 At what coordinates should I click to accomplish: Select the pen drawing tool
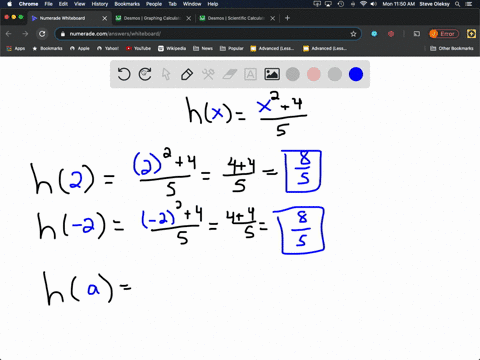(x=187, y=74)
